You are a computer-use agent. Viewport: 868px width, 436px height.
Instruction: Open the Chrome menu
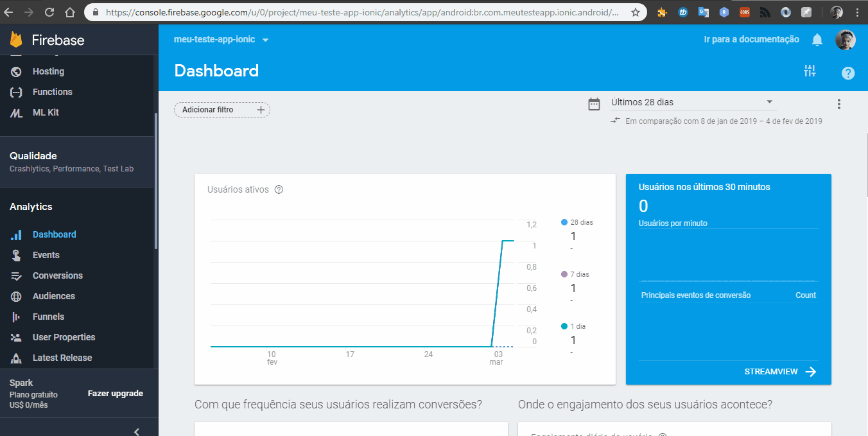coord(858,12)
